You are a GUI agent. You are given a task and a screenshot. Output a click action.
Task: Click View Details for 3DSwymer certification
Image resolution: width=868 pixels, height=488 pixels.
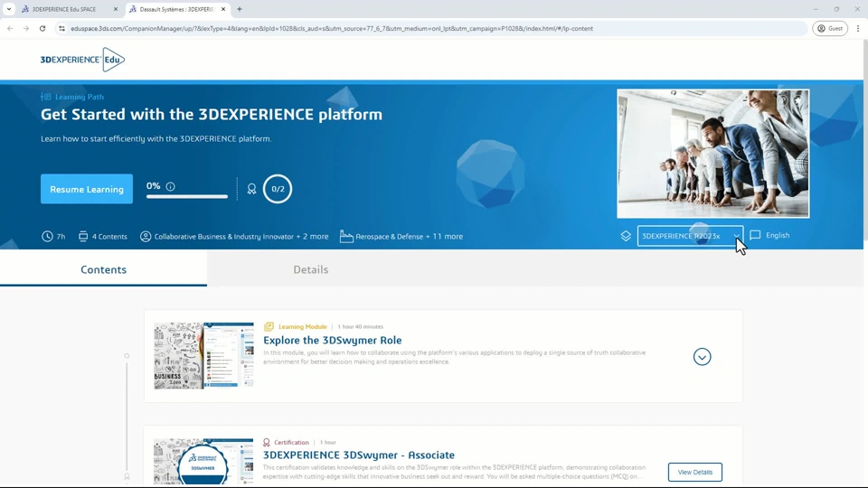[694, 472]
